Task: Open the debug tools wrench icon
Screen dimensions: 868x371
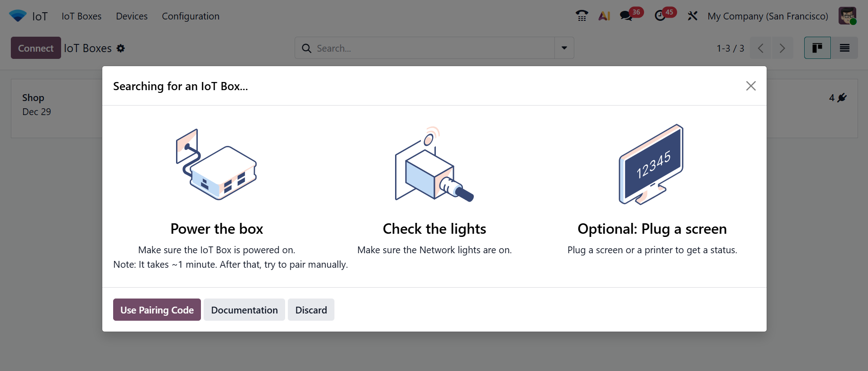Action: 692,16
